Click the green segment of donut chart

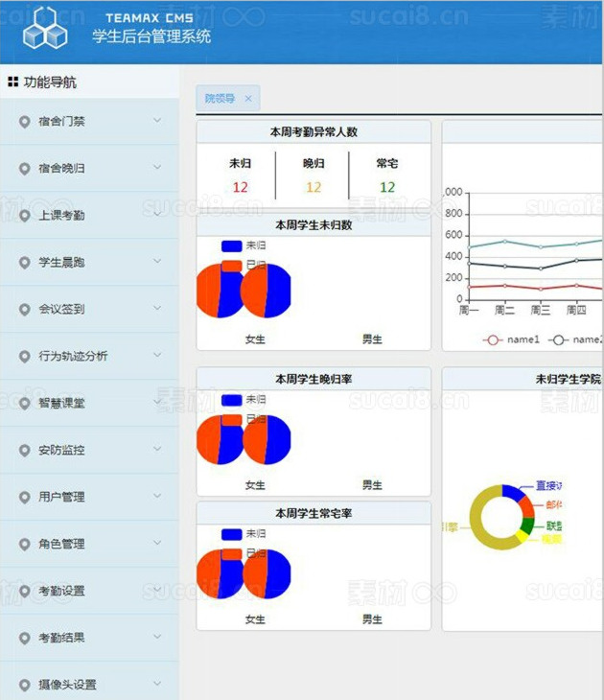(528, 525)
